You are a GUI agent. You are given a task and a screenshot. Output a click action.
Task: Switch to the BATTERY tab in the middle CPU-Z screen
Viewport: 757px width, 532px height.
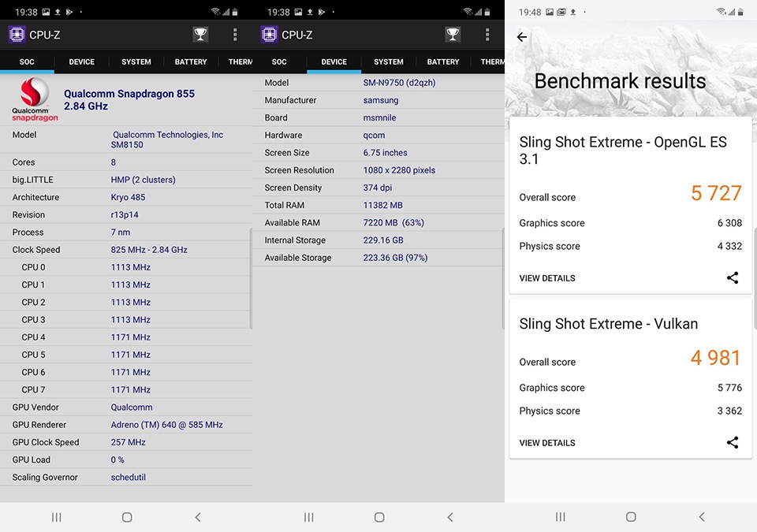[443, 61]
